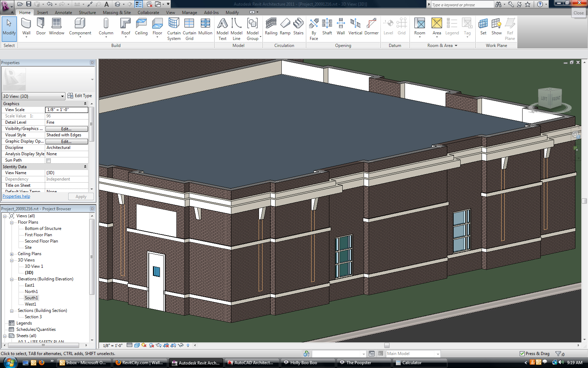Select the Shaft opening tool
The height and width of the screenshot is (368, 588).
click(327, 27)
